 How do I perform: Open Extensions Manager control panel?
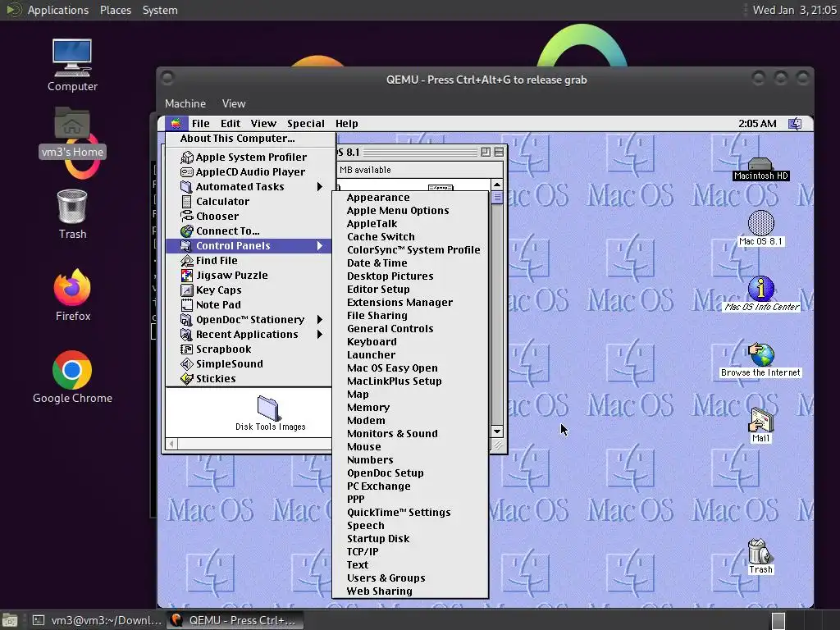410,303
